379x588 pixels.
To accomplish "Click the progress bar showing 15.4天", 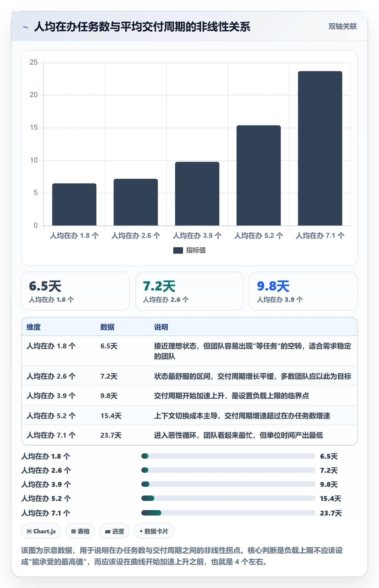I will pyautogui.click(x=228, y=498).
